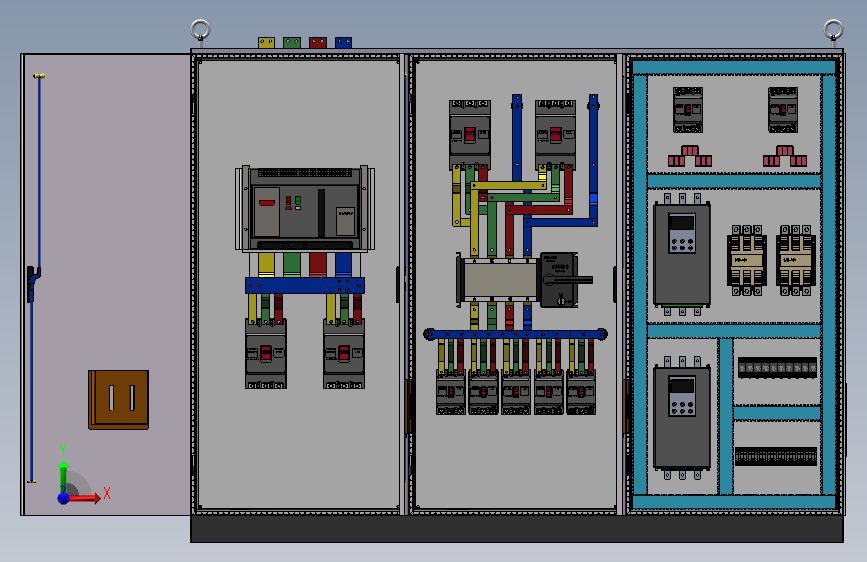Select top-right mini breaker in right compartment
This screenshot has width=867, height=562.
783,110
